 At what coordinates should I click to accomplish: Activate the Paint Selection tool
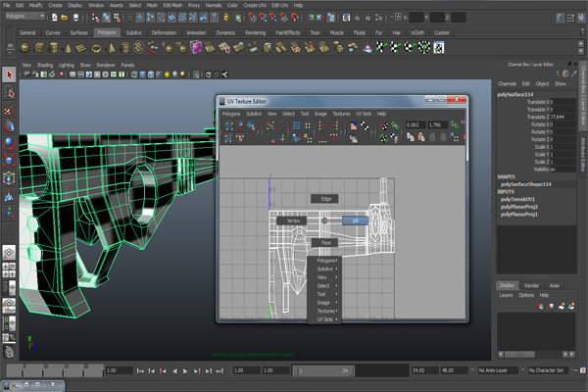pos(9,110)
